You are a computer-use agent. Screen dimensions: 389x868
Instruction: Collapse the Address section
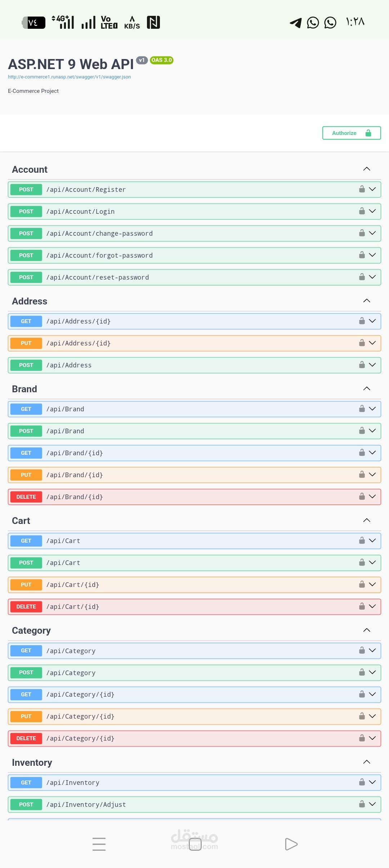point(367,300)
